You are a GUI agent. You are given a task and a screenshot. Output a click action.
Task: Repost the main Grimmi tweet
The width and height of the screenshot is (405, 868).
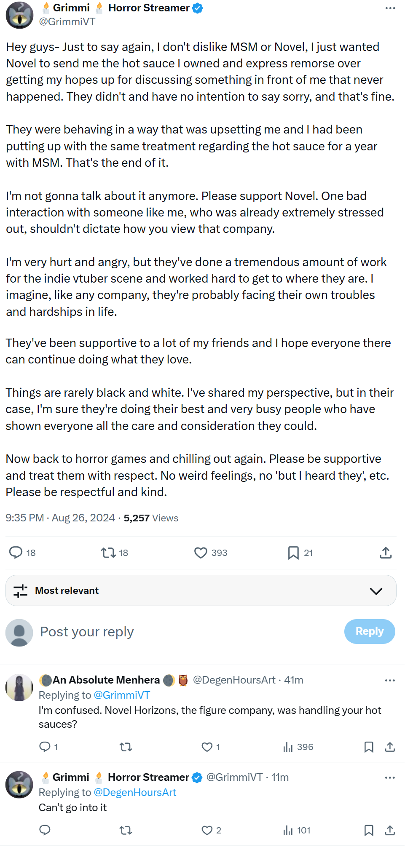pos(108,553)
